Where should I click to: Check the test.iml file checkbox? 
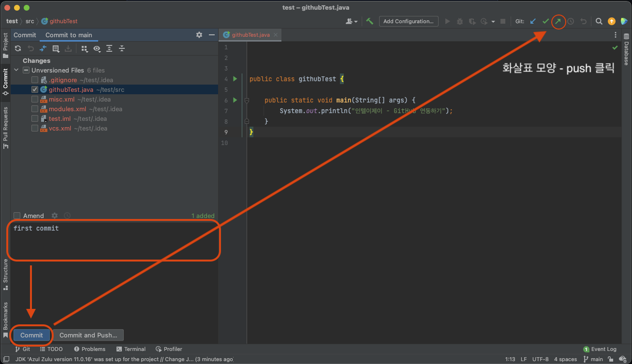pyautogui.click(x=35, y=118)
